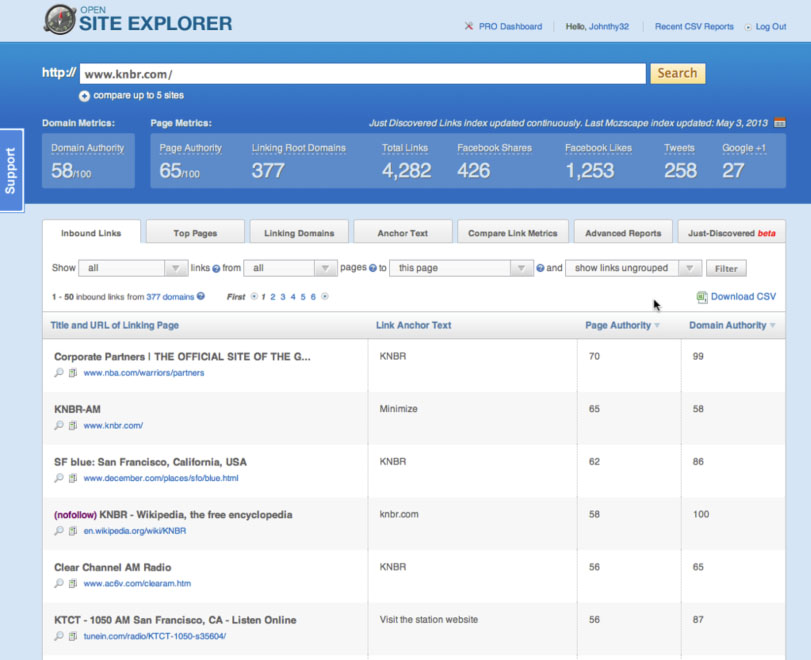The height and width of the screenshot is (660, 811).
Task: Click the 'Title and URL of Linking Page' header
Action: click(114, 325)
